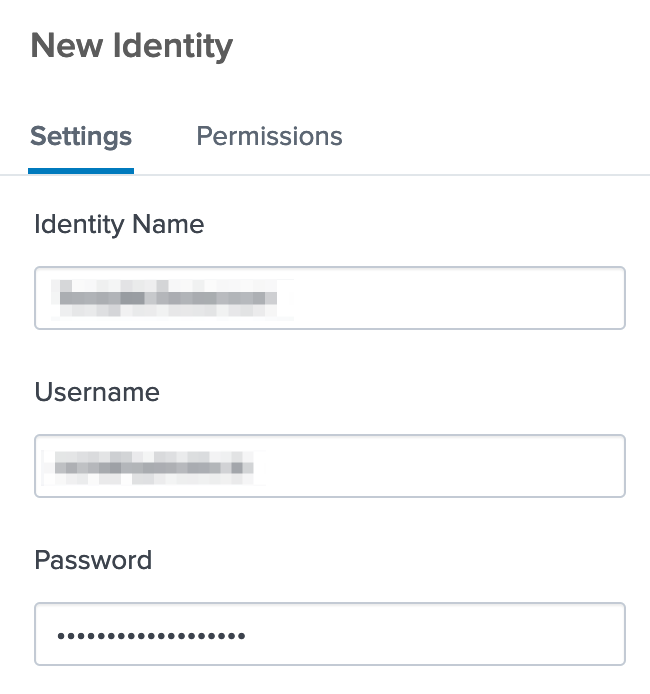Click empty space after Identity Name text
This screenshot has width=650, height=694.
[x=450, y=298]
